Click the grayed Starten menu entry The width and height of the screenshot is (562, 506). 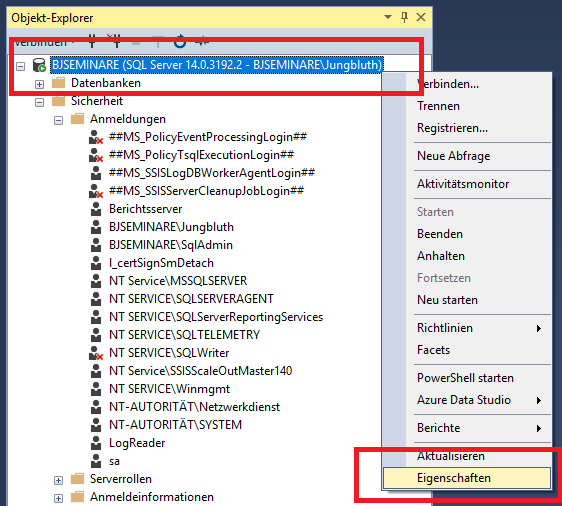point(435,212)
